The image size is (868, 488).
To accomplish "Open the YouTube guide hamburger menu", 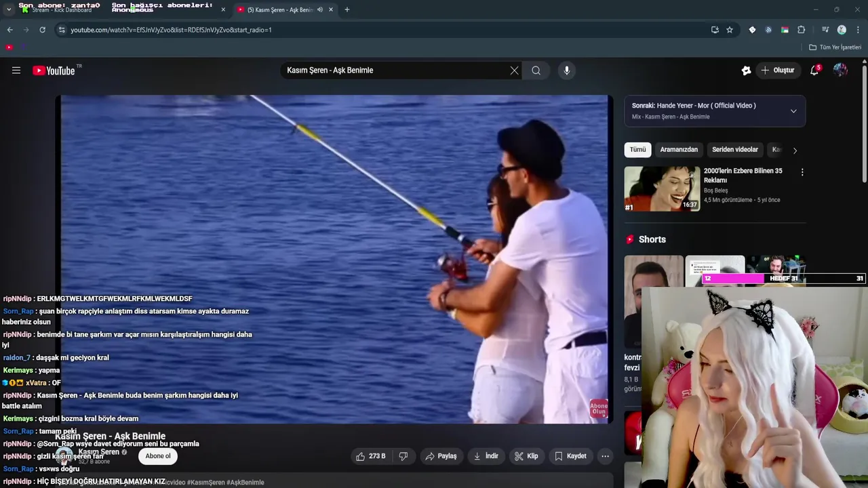I will (x=16, y=70).
